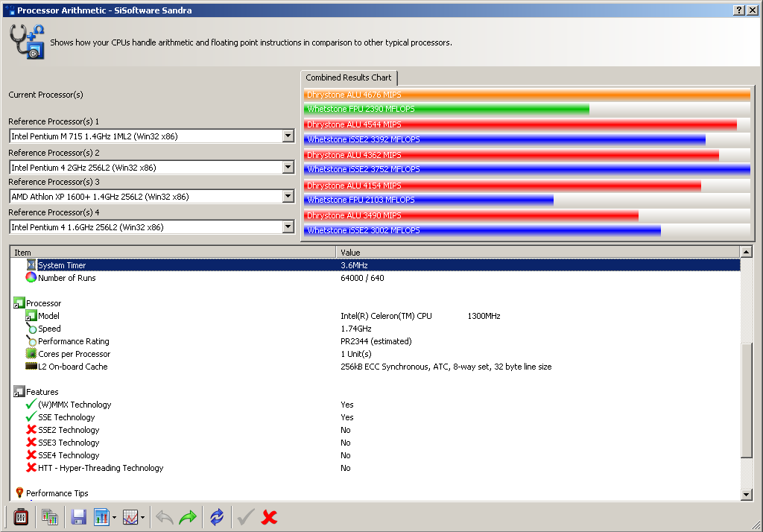
Task: Click the vertical scrollbar thumb in list
Action: [745, 401]
